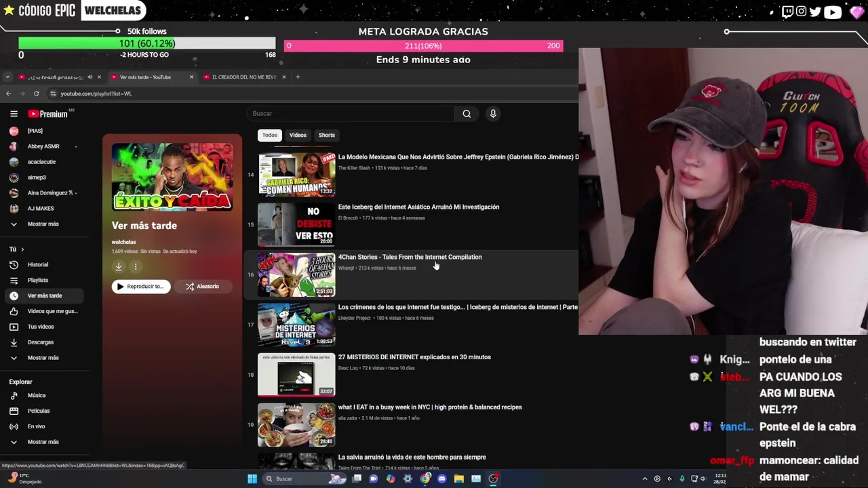Viewport: 868px width, 488px height.
Task: Click the browser forward arrow
Action: [22, 94]
